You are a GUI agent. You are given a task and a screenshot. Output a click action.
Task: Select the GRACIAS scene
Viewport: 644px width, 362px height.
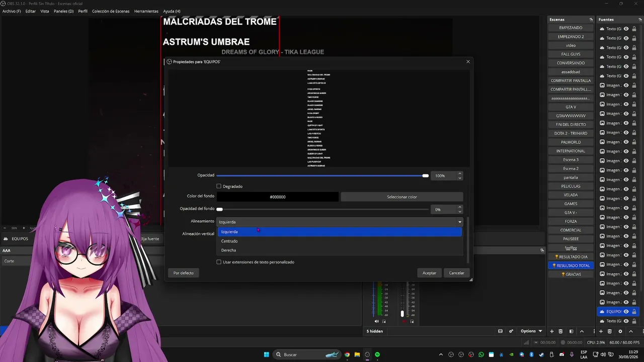tap(571, 275)
